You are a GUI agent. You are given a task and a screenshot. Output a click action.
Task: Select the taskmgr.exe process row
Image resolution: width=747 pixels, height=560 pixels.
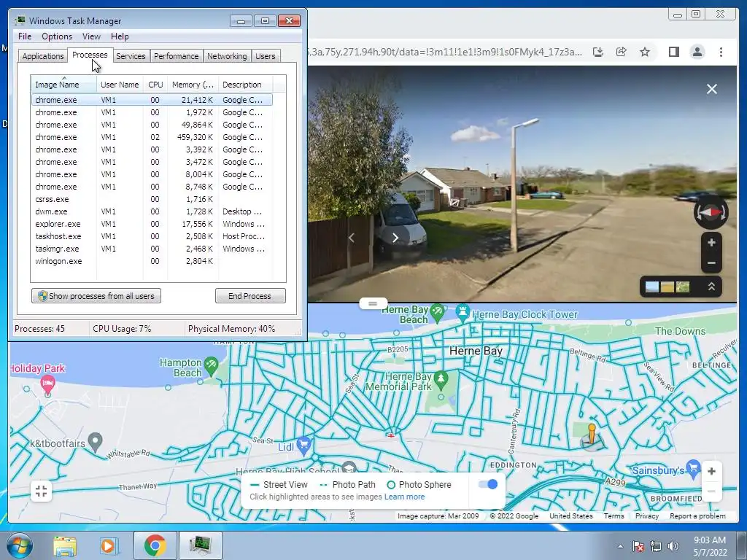[152, 249]
